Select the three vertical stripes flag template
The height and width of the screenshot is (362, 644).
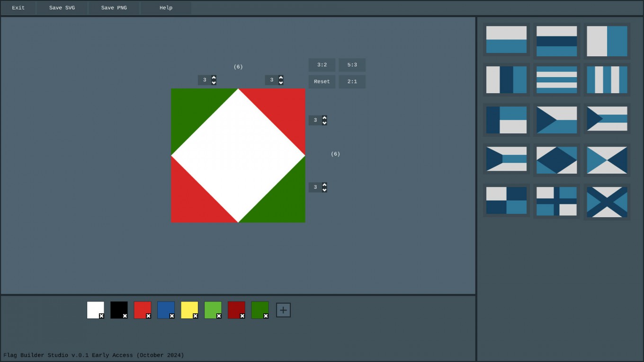point(506,79)
